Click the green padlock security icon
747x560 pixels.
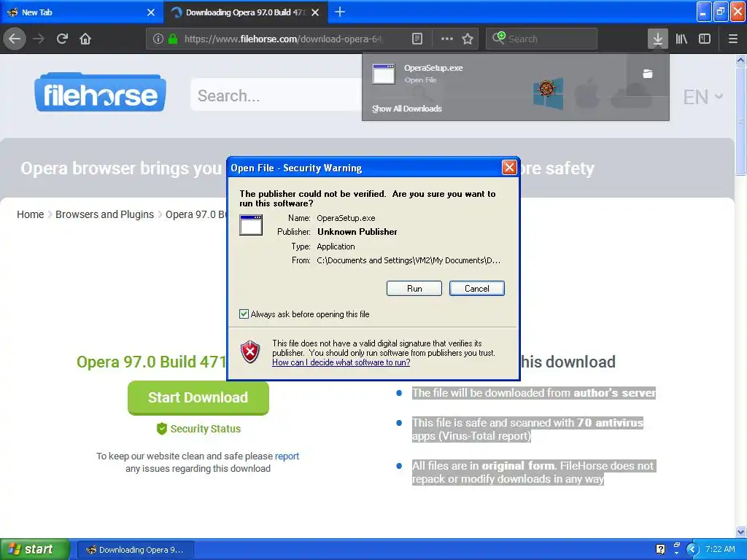[x=173, y=39]
